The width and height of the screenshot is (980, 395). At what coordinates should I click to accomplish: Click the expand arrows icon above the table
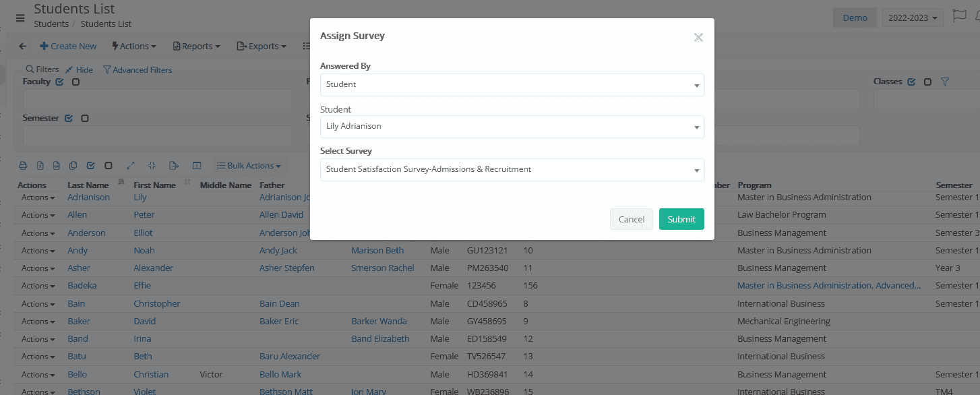tap(131, 166)
